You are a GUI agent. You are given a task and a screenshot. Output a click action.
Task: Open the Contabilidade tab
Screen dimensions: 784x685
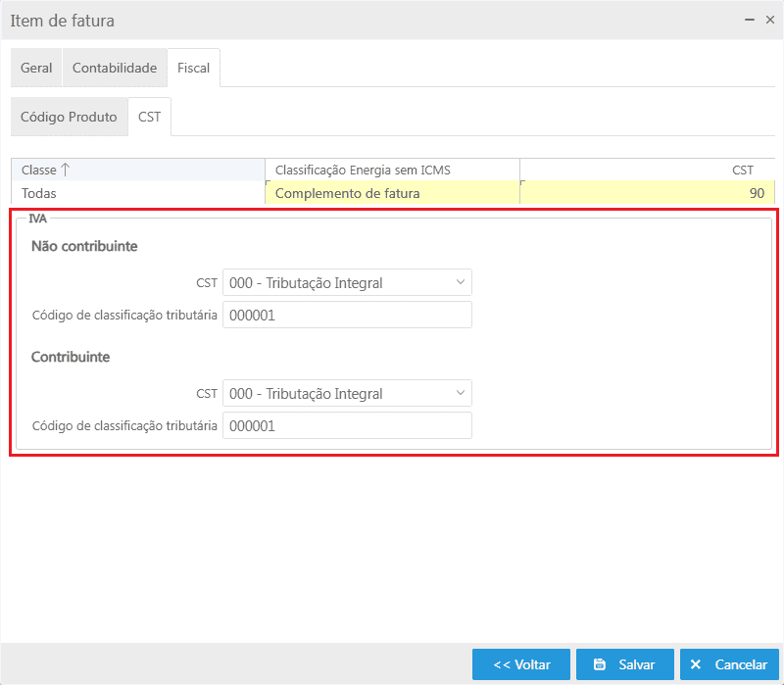115,68
